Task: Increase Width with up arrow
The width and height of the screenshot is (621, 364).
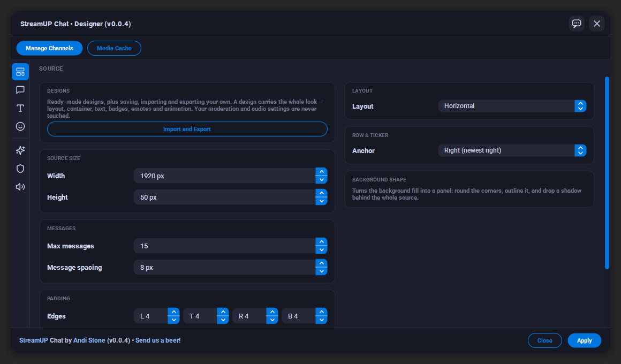Action: pos(321,172)
